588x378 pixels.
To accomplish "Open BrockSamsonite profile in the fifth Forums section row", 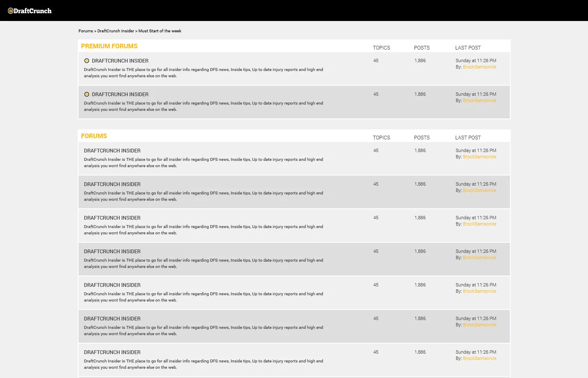I will click(480, 291).
